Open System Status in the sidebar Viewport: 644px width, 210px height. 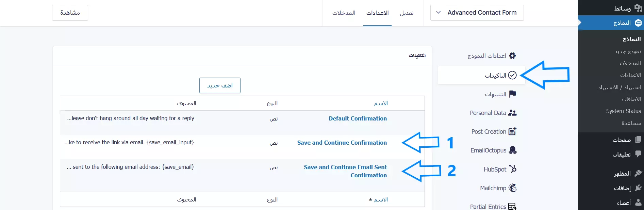[x=623, y=111]
